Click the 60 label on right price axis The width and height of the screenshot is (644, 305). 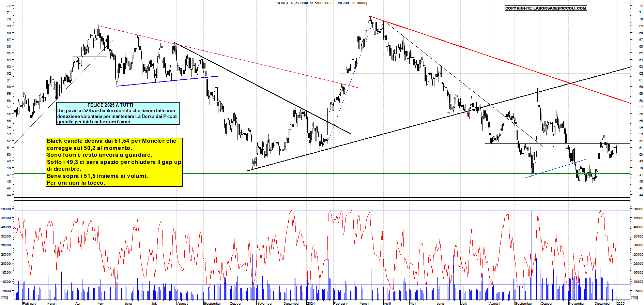click(641, 87)
